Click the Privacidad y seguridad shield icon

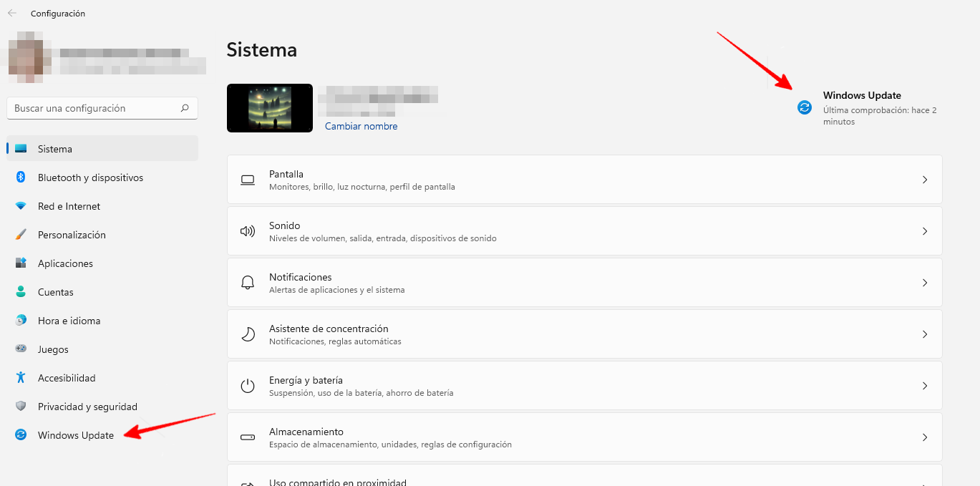[21, 407]
